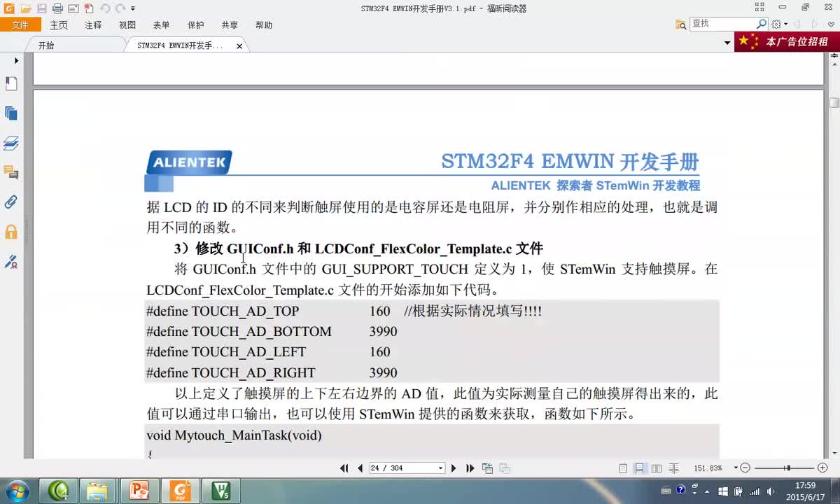The height and width of the screenshot is (504, 840).
Task: Open the attachments paperclip panel
Action: tap(11, 202)
